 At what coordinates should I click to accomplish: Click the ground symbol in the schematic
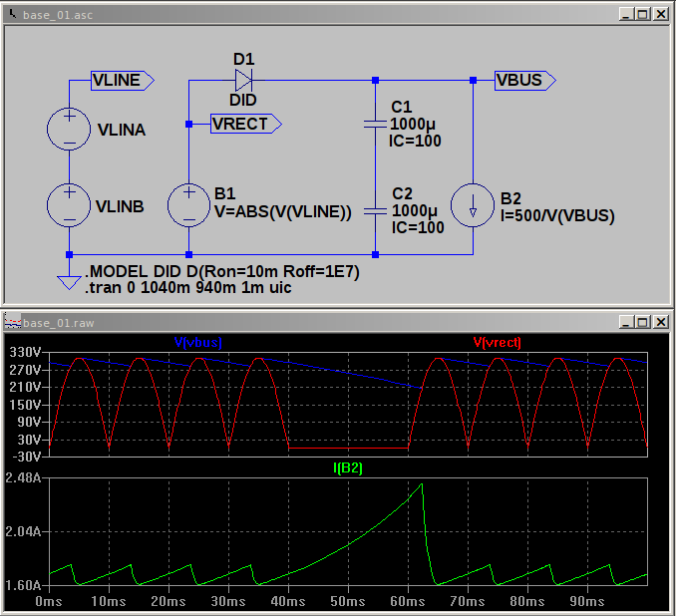coord(69,283)
